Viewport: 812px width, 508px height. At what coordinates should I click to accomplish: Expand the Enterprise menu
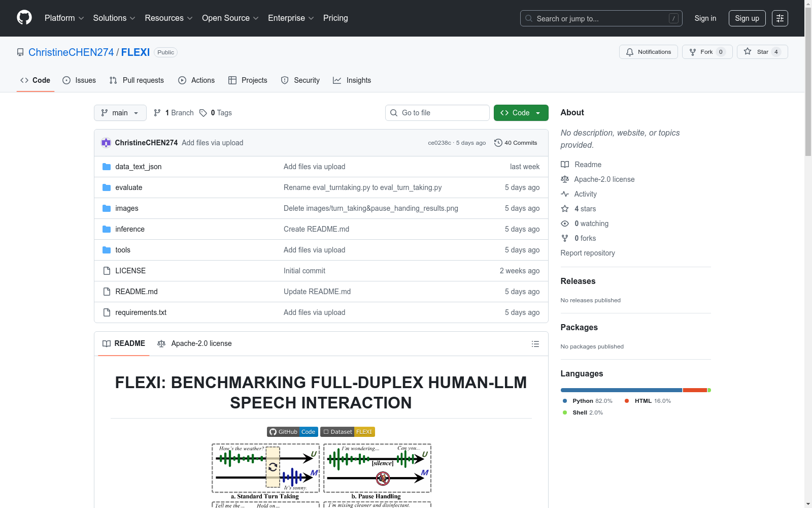(x=291, y=18)
